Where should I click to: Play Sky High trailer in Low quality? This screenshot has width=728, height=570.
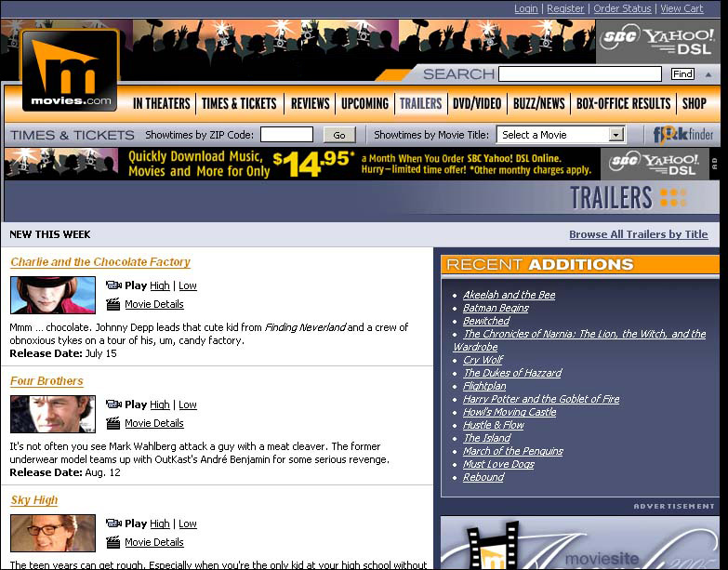coord(188,524)
